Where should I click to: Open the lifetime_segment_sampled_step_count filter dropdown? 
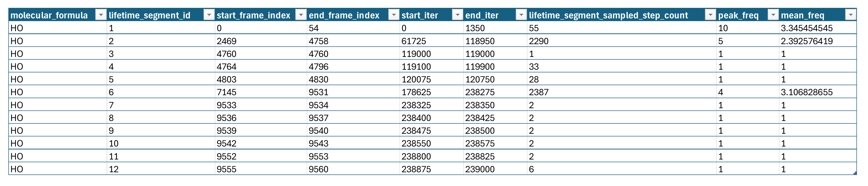[x=710, y=15]
